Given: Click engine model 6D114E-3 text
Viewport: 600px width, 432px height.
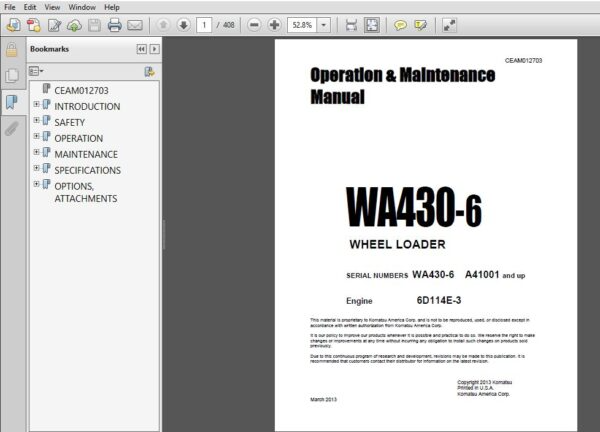Looking at the screenshot, I should (x=439, y=300).
